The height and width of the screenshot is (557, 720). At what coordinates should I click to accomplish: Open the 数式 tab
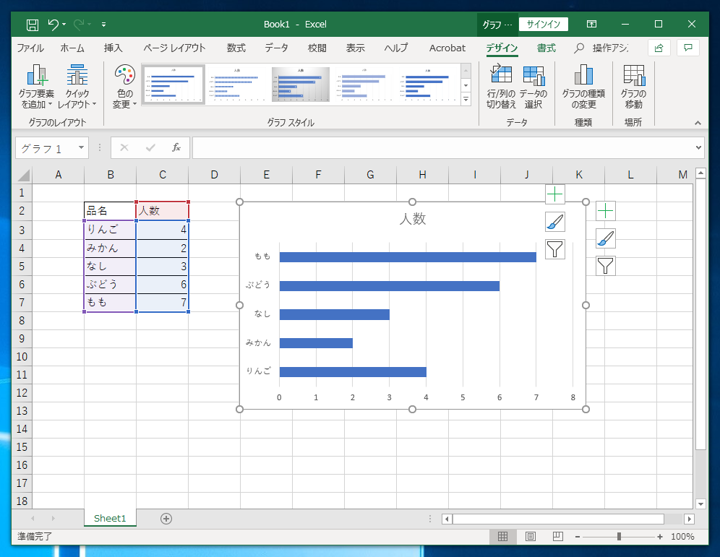(236, 48)
